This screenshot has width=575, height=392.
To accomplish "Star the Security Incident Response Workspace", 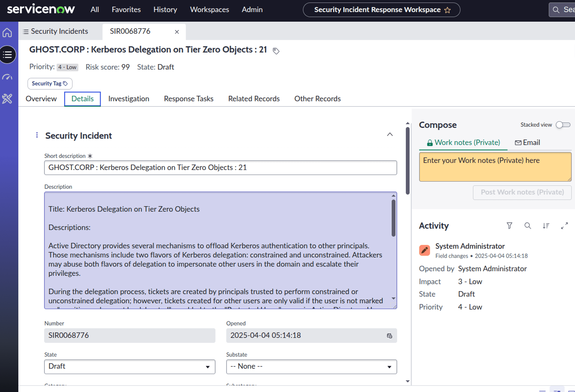I will point(447,10).
